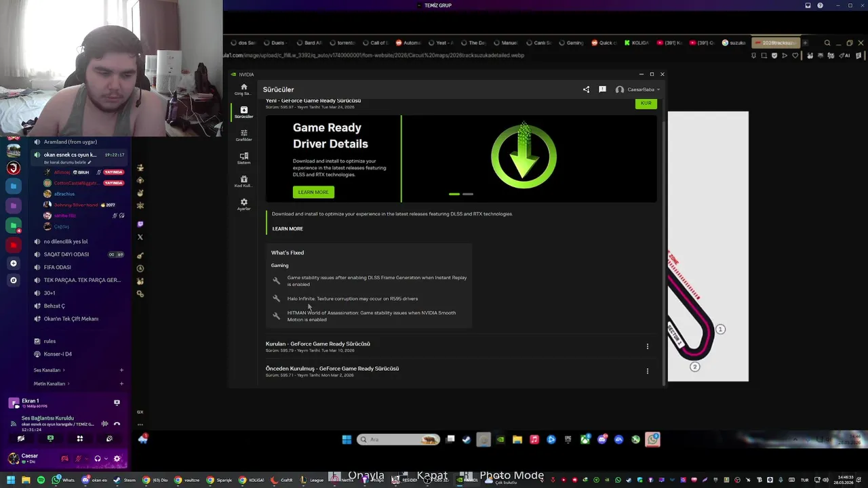Select Kurulan - GeForce Game Ready Sürücüsü entry
Image resolution: width=868 pixels, height=488 pixels.
point(318,344)
